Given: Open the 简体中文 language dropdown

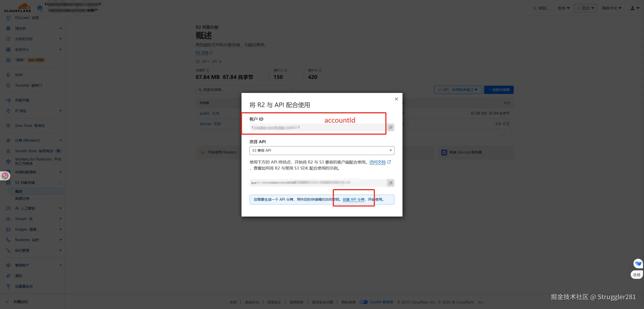Looking at the screenshot, I should point(612,8).
